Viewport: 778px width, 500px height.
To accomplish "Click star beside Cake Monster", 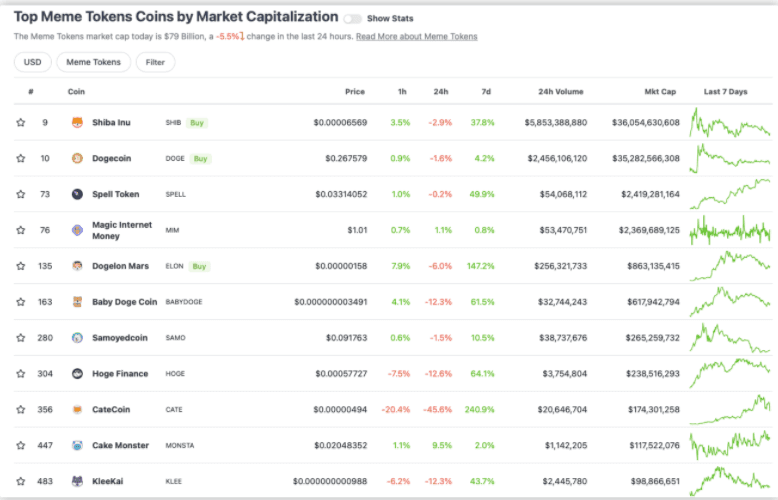I will tap(20, 445).
